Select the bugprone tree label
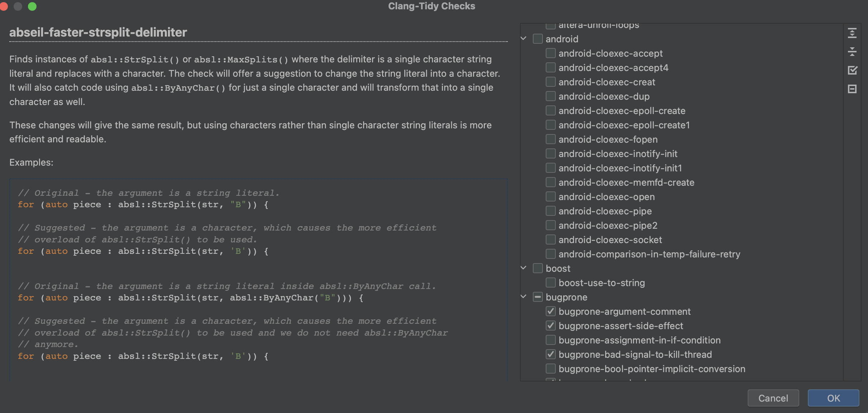Screen dimensions: 868x413 [566, 297]
